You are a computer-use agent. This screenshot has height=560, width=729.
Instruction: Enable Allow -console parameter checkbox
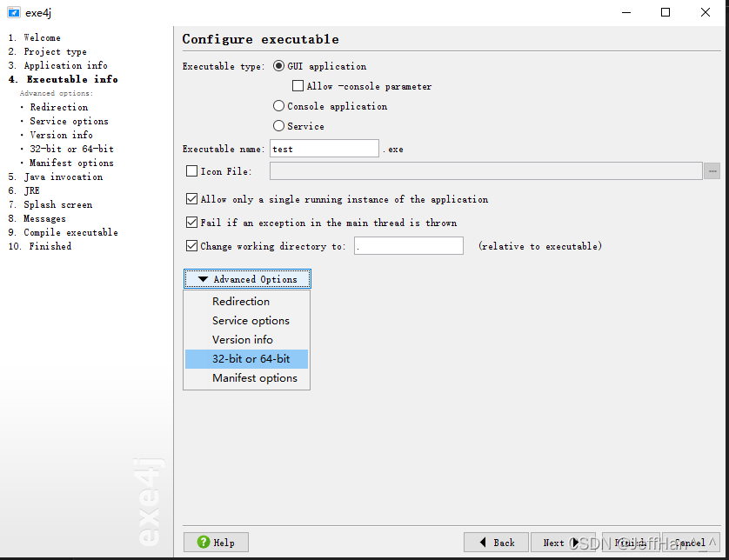click(298, 86)
